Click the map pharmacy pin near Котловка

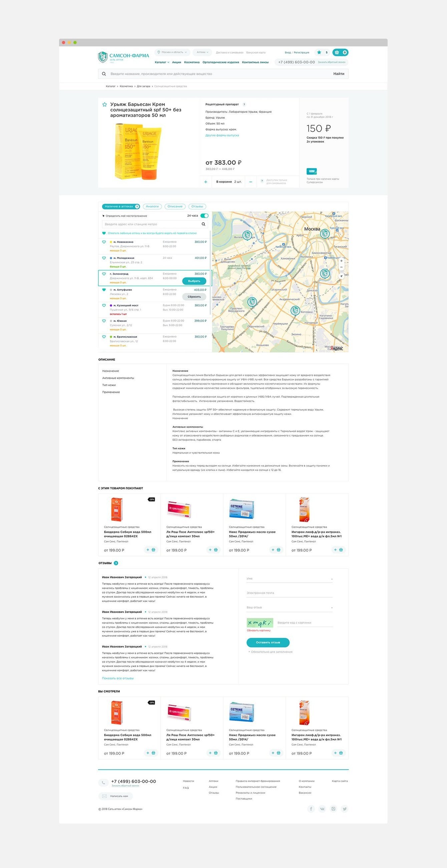coord(295,310)
